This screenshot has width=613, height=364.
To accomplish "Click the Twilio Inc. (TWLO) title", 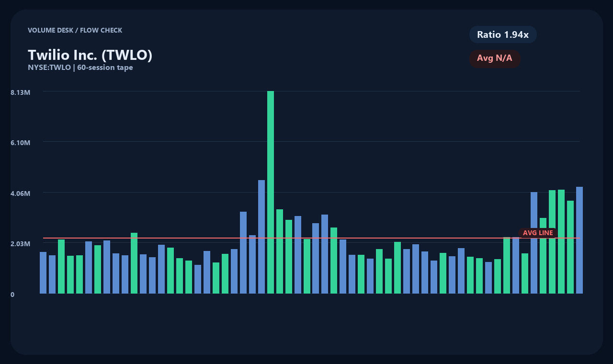I will pyautogui.click(x=90, y=55).
